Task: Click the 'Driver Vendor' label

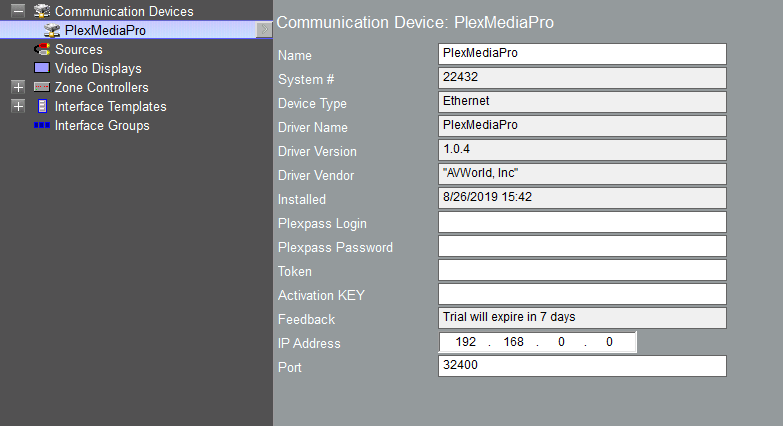Action: (x=316, y=175)
